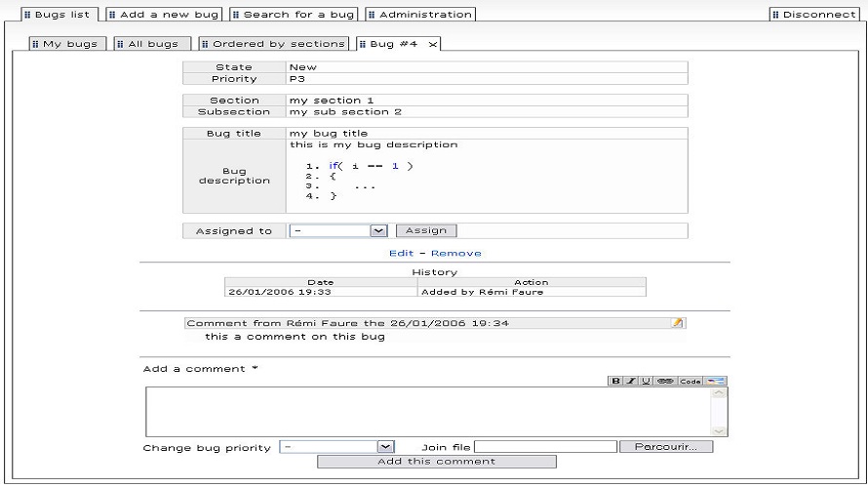Click the Edit link
Image resolution: width=868 pixels, height=488 pixels.
point(401,253)
